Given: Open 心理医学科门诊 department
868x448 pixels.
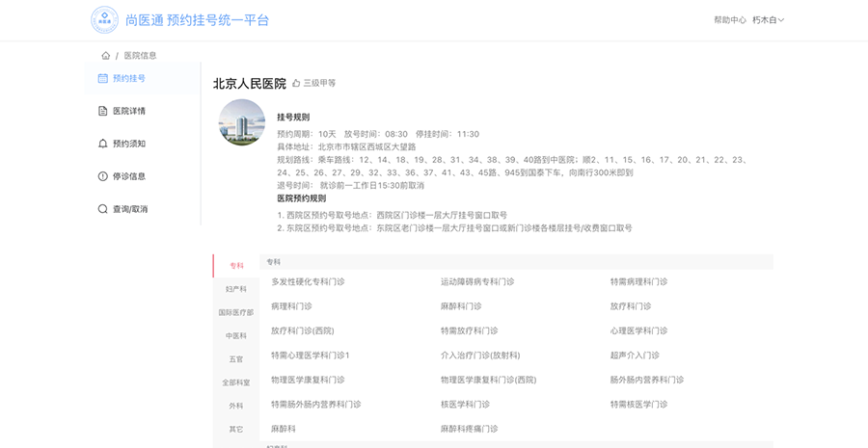Looking at the screenshot, I should pos(638,330).
